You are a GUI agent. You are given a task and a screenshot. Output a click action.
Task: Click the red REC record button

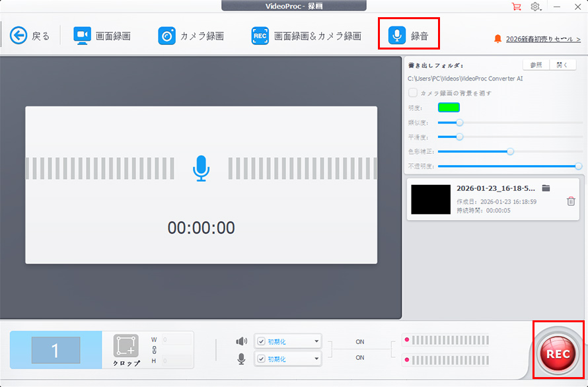click(558, 353)
